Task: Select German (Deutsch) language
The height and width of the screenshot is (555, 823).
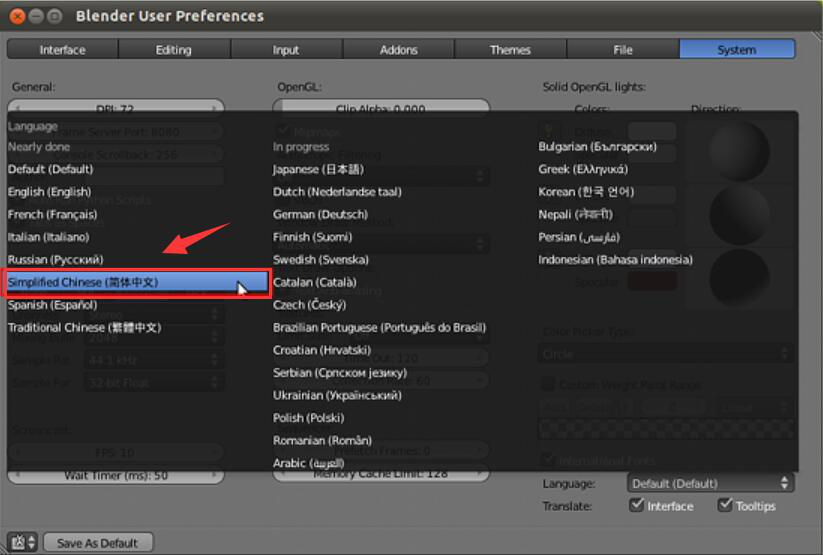Action: click(x=320, y=215)
